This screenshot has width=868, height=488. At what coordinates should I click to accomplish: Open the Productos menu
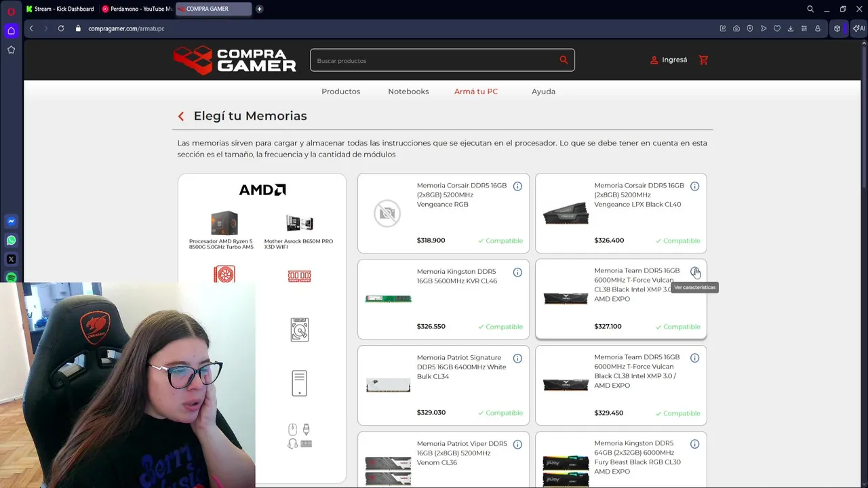coord(340,91)
